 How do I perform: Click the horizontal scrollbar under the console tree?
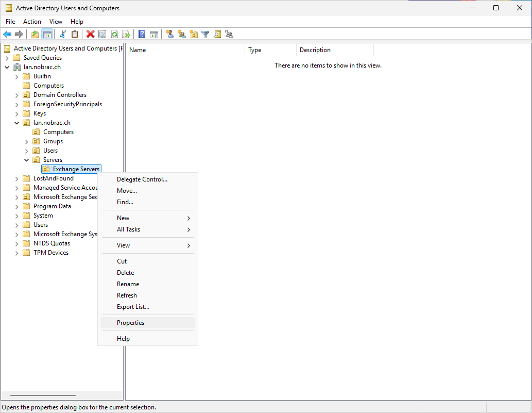pyautogui.click(x=43, y=395)
